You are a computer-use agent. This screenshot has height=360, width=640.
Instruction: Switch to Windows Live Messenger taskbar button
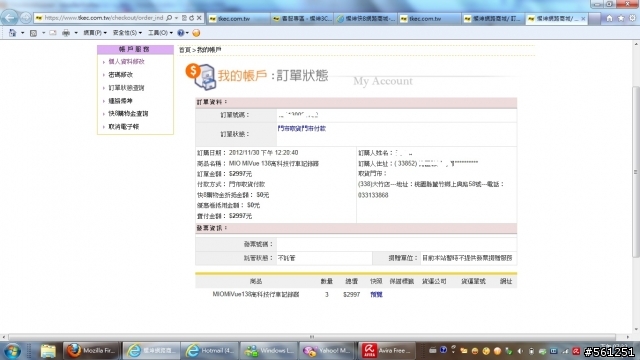pos(269,351)
